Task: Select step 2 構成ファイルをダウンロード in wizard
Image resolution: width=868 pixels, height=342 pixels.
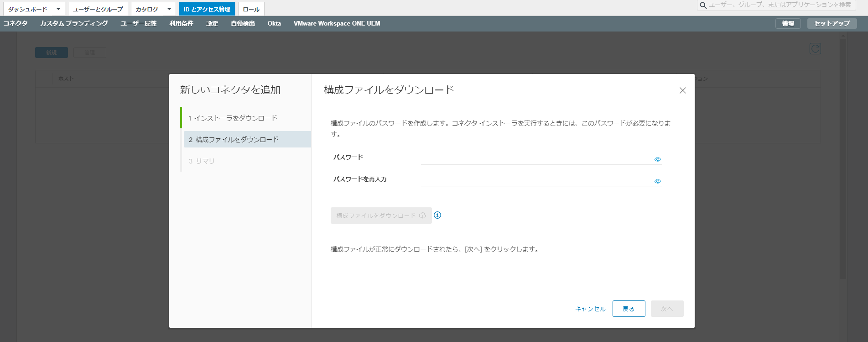Action: tap(247, 139)
